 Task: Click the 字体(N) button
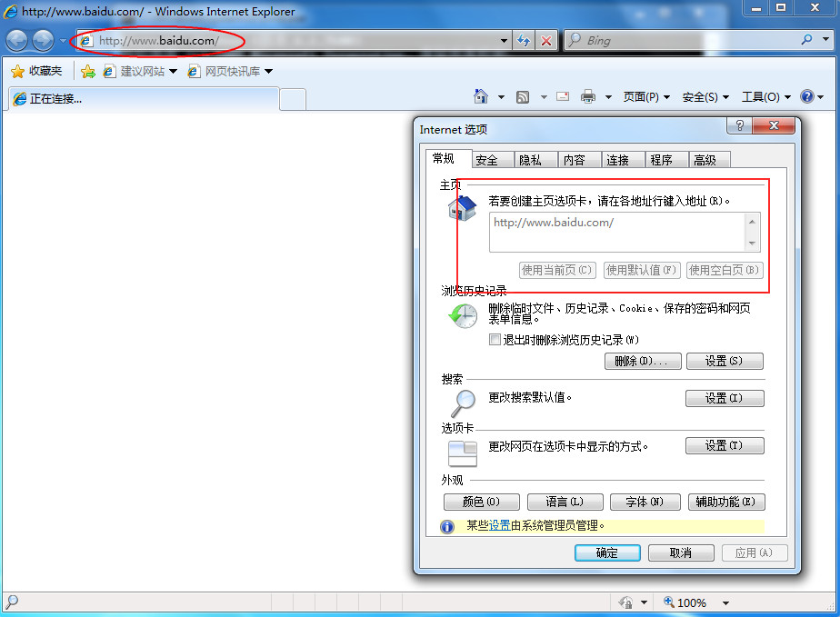[645, 502]
